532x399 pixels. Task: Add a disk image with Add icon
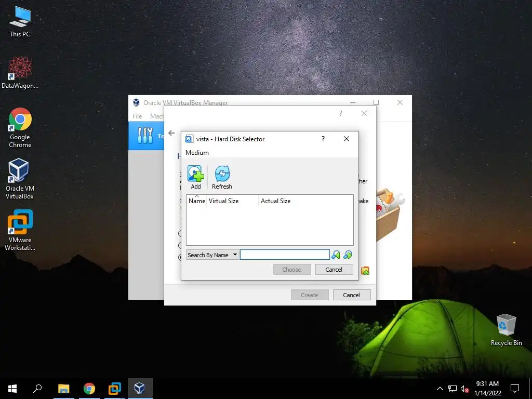196,177
